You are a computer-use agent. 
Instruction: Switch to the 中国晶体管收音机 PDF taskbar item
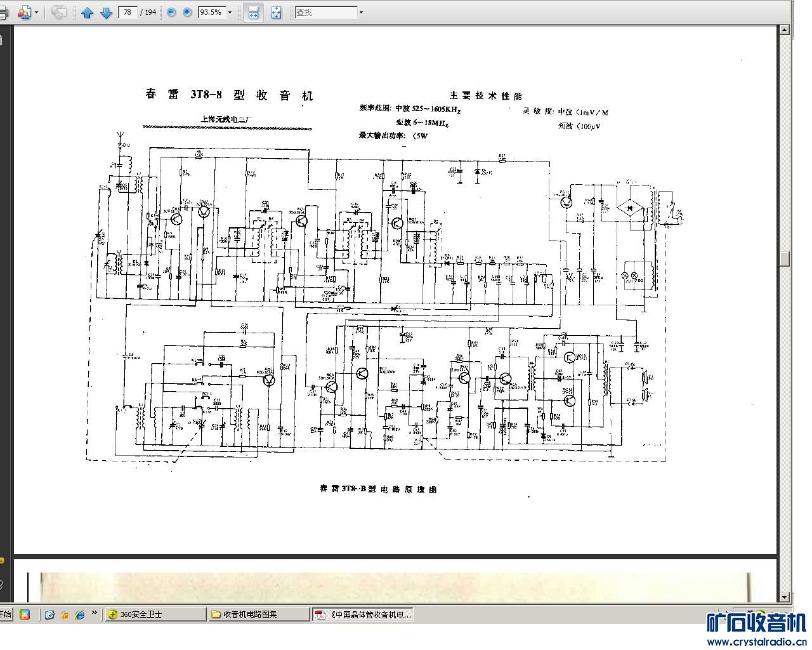pyautogui.click(x=363, y=614)
